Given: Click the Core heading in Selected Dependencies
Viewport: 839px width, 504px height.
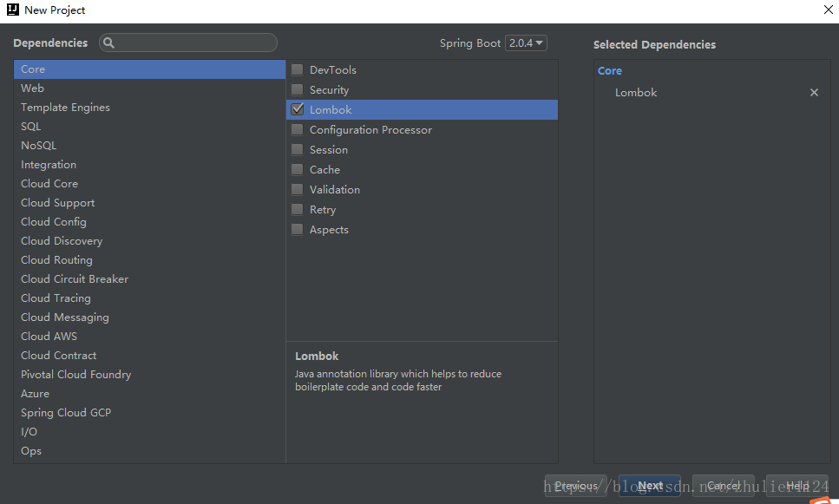Looking at the screenshot, I should (x=609, y=70).
